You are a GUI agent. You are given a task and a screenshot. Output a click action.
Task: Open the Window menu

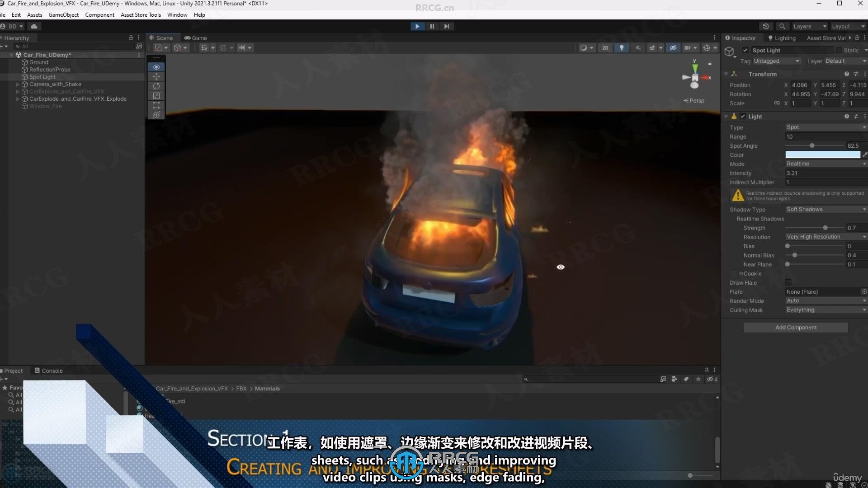(x=177, y=14)
